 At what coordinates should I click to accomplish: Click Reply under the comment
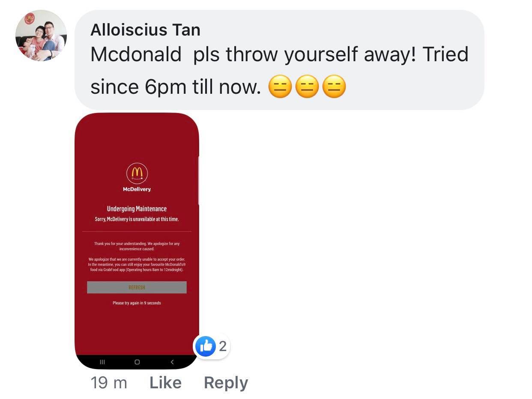point(226,382)
